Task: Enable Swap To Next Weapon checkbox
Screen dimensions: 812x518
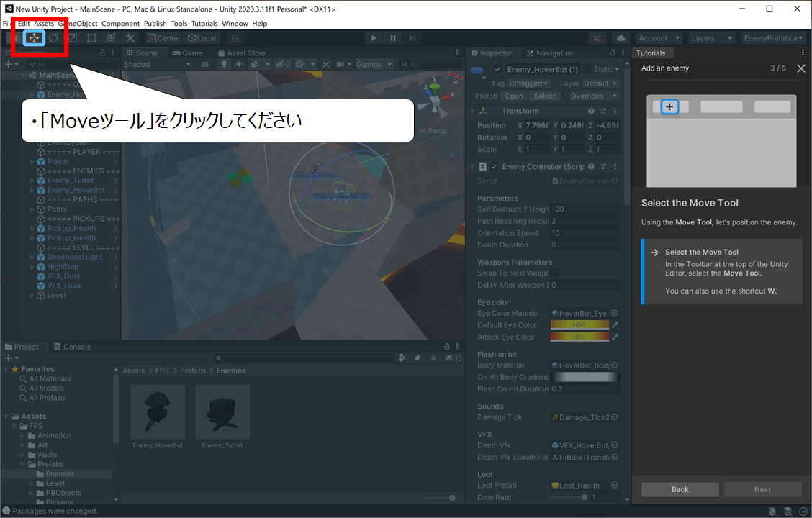Action: click(x=554, y=273)
